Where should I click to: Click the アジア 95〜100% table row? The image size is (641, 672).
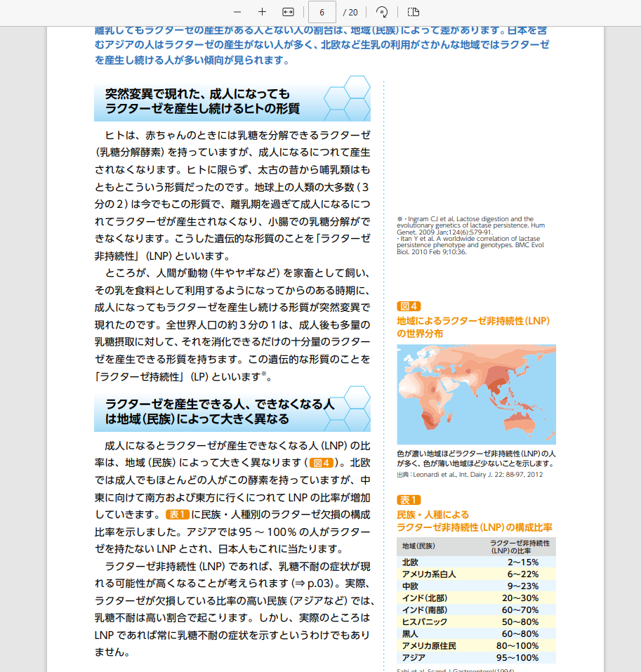476,658
